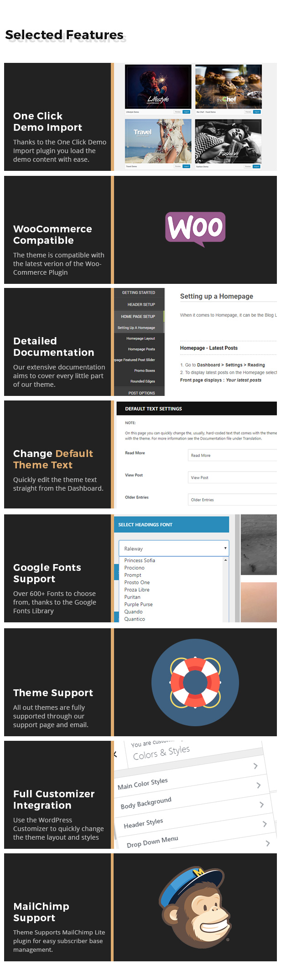Click Preview button under Lifestyle demo
The width and height of the screenshot is (281, 980).
tap(178, 112)
